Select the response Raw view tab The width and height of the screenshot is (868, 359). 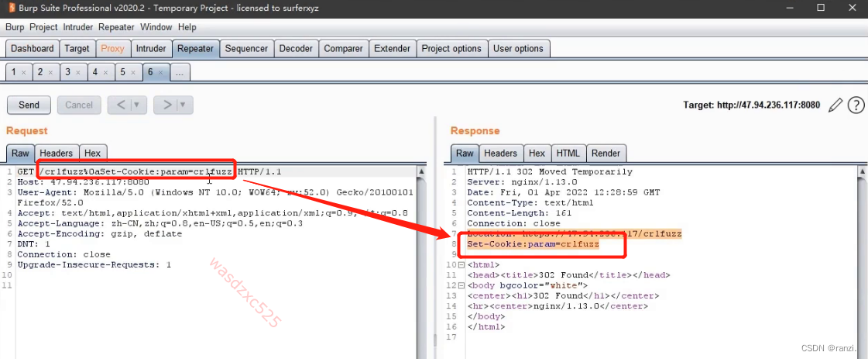click(x=465, y=153)
